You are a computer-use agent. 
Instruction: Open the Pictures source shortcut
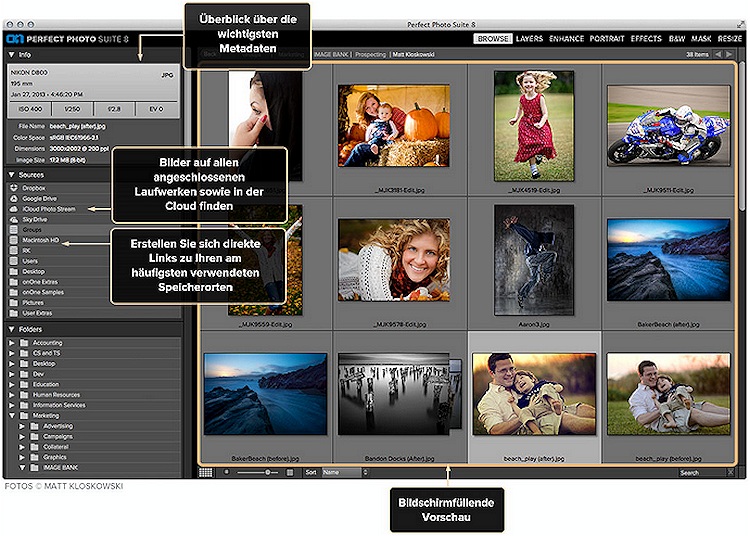click(x=34, y=301)
